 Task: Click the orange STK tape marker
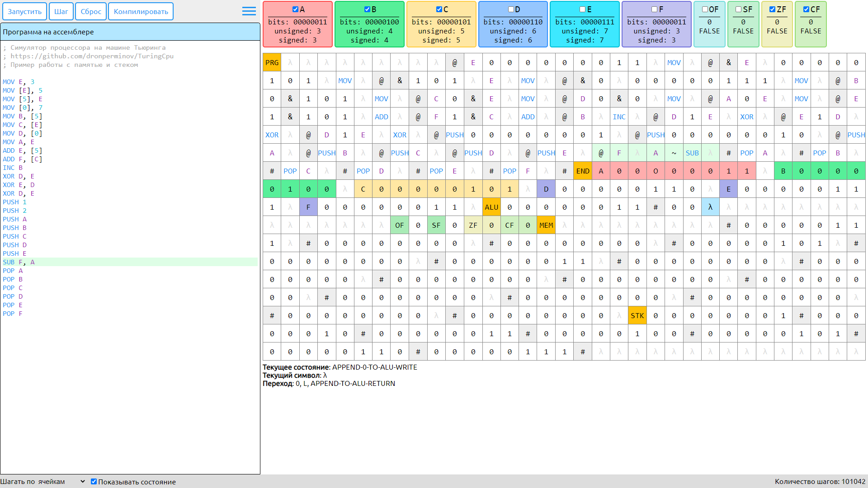pyautogui.click(x=637, y=316)
